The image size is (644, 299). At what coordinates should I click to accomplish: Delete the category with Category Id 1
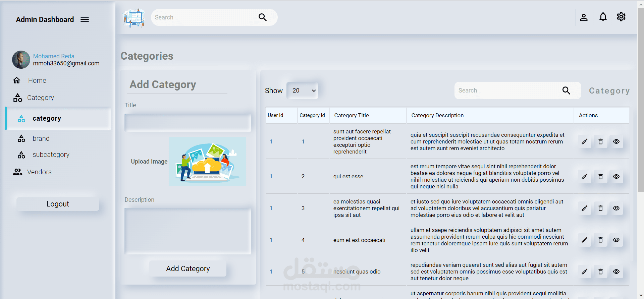click(x=601, y=141)
